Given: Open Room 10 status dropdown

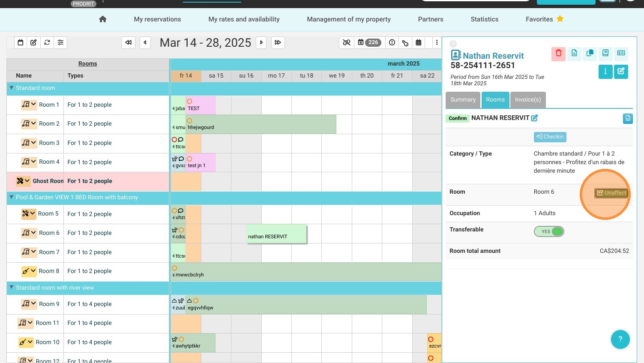Looking at the screenshot, I should [x=26, y=342].
